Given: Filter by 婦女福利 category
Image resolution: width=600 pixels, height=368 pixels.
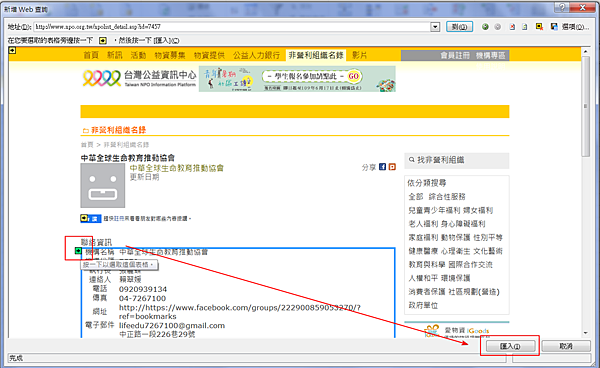Looking at the screenshot, I should [478, 210].
